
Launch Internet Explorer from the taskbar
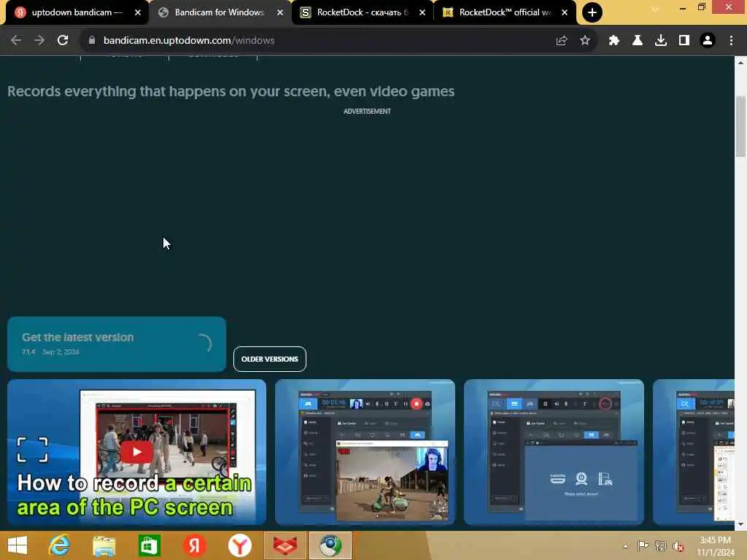pos(59,545)
